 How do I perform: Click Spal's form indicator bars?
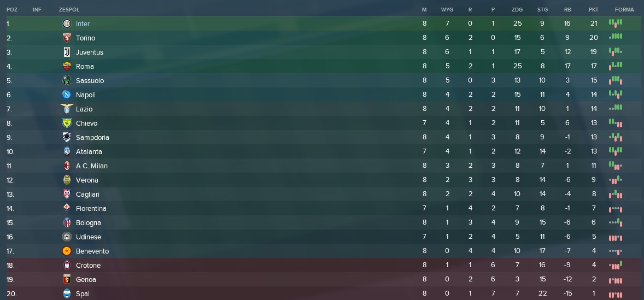[x=616, y=294]
